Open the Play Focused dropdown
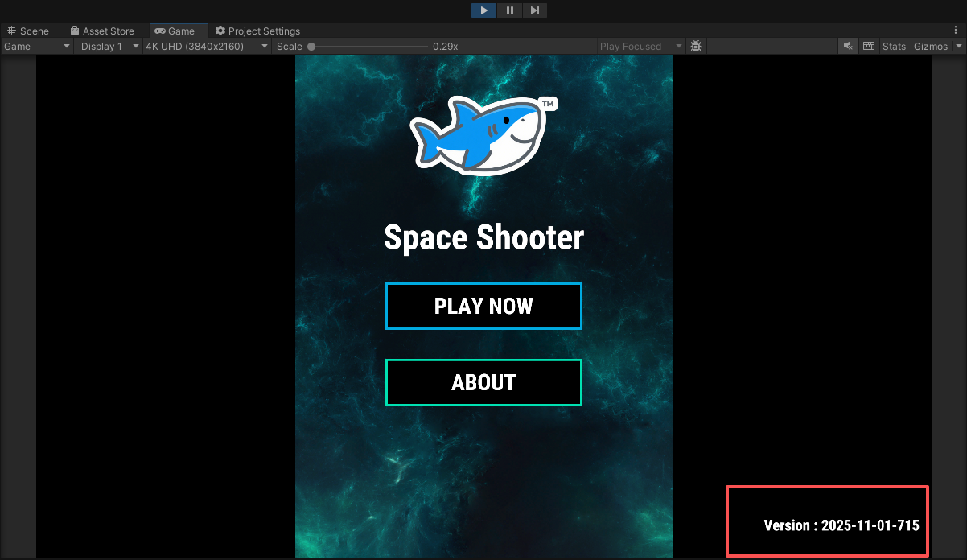The height and width of the screenshot is (560, 967). (640, 47)
